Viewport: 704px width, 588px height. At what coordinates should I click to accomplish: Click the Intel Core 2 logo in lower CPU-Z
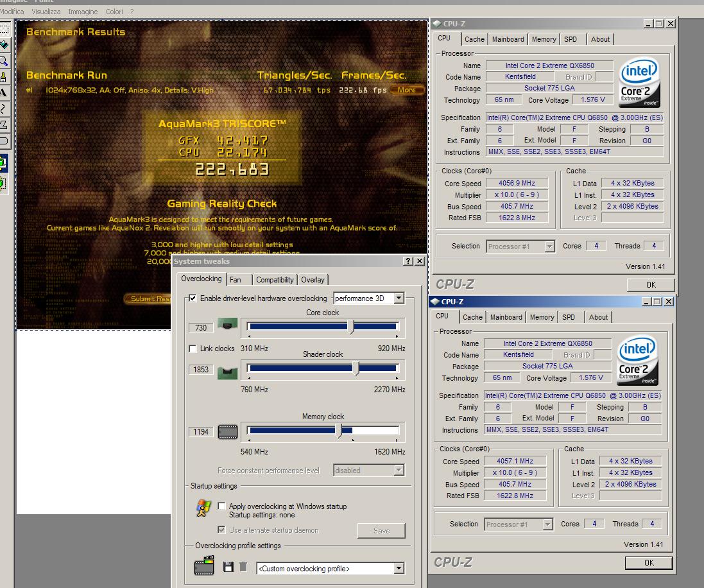[637, 360]
